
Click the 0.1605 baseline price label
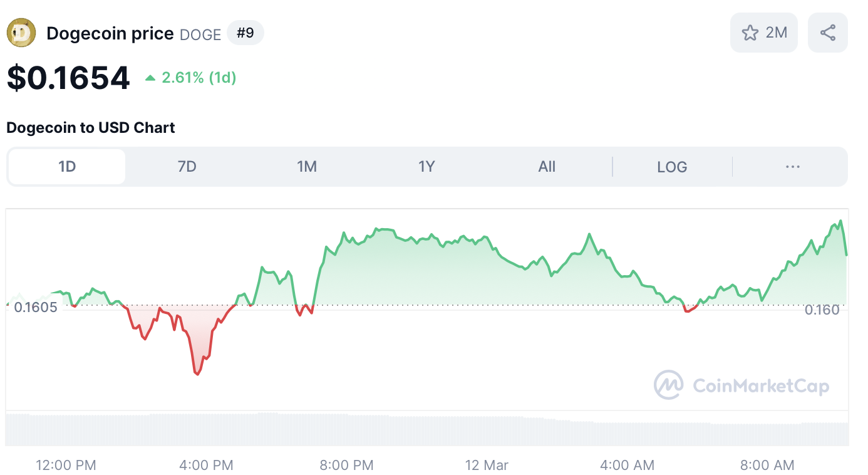tap(36, 308)
